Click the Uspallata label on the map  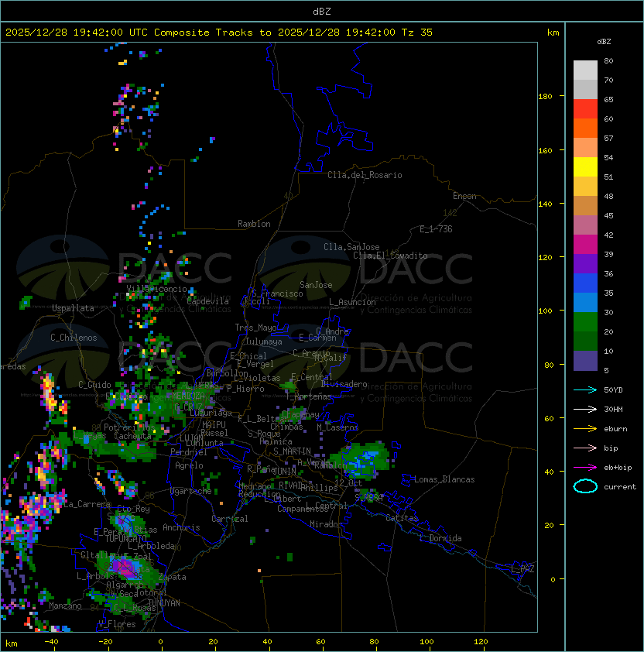click(x=73, y=308)
